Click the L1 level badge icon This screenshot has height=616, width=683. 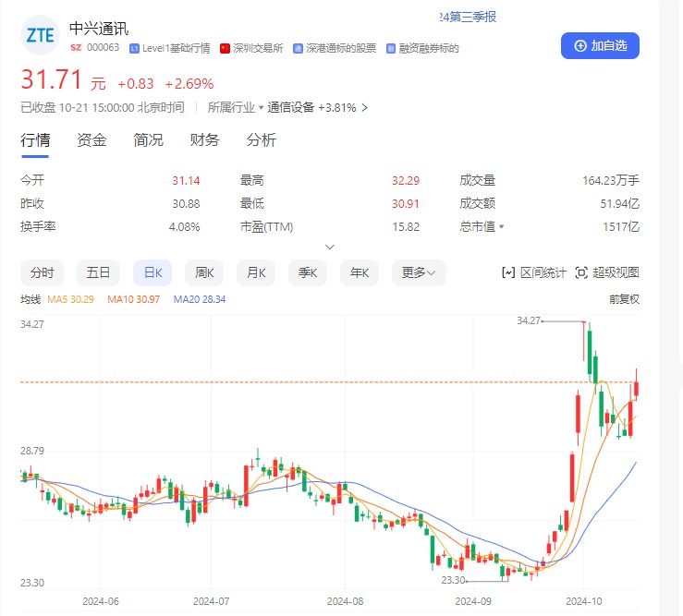click(x=134, y=48)
